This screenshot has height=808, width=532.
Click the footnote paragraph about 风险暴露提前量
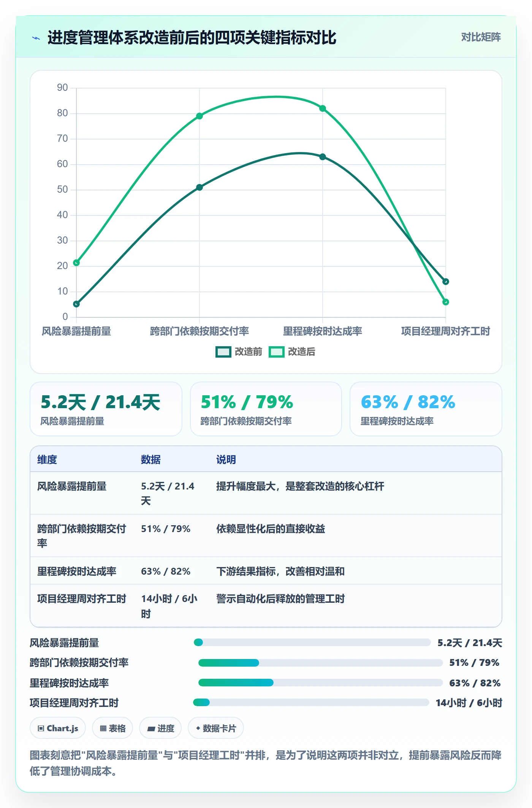(x=266, y=763)
